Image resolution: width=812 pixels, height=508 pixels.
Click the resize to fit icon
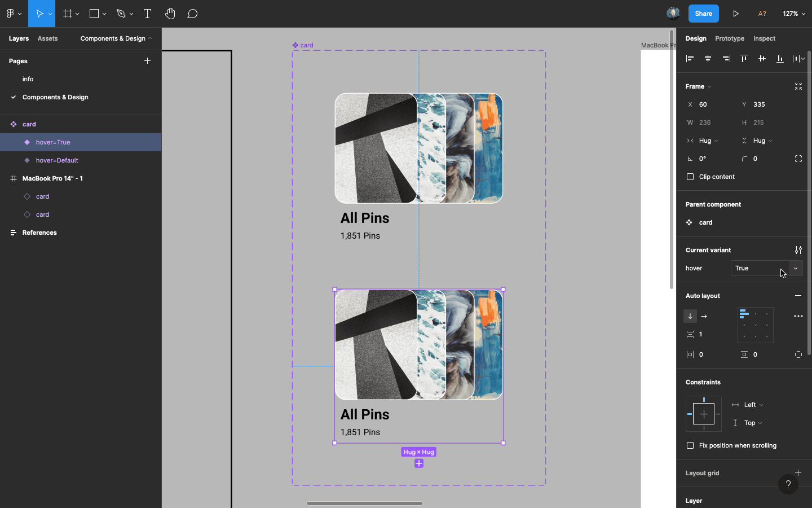point(798,86)
